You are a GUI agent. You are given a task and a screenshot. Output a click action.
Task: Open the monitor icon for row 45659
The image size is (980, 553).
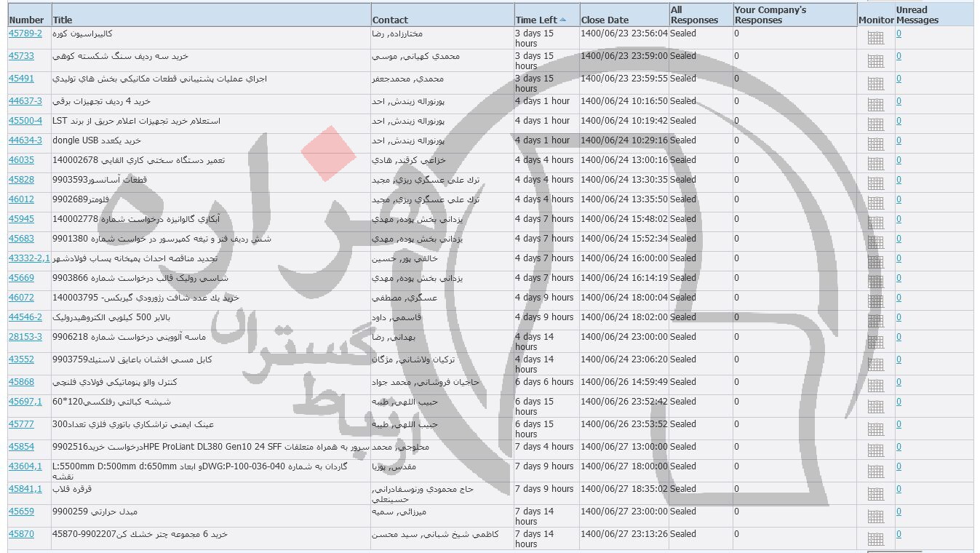coord(875,517)
